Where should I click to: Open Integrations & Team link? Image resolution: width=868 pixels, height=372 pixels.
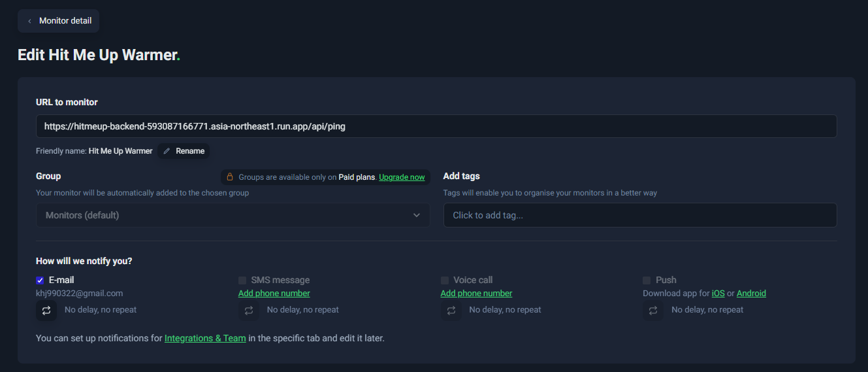tap(205, 339)
